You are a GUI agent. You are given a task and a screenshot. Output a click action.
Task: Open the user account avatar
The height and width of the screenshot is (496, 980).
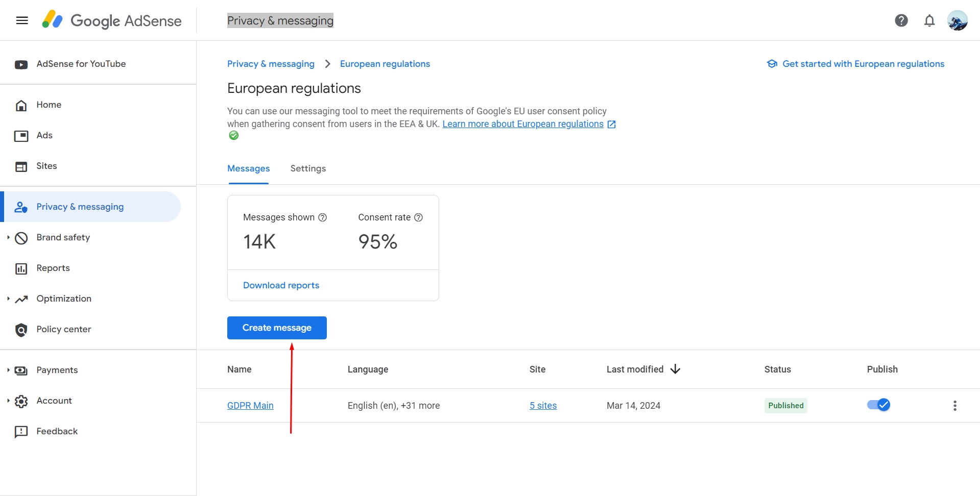point(957,20)
